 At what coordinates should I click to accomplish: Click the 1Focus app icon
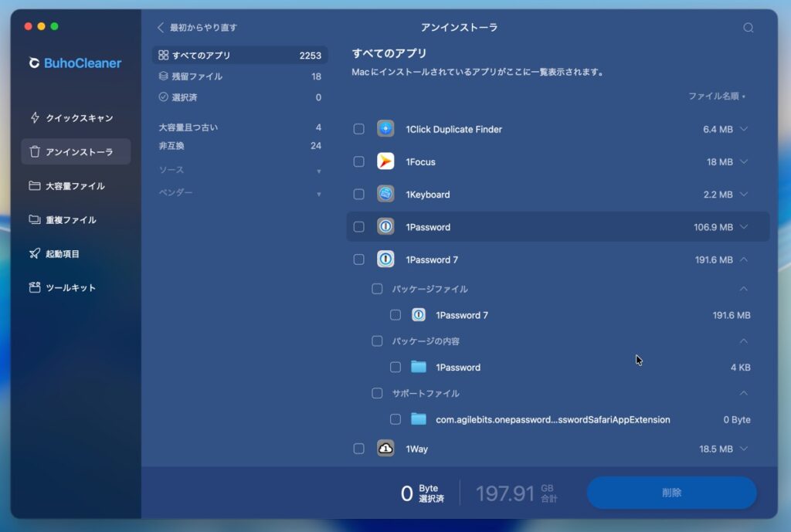(385, 161)
